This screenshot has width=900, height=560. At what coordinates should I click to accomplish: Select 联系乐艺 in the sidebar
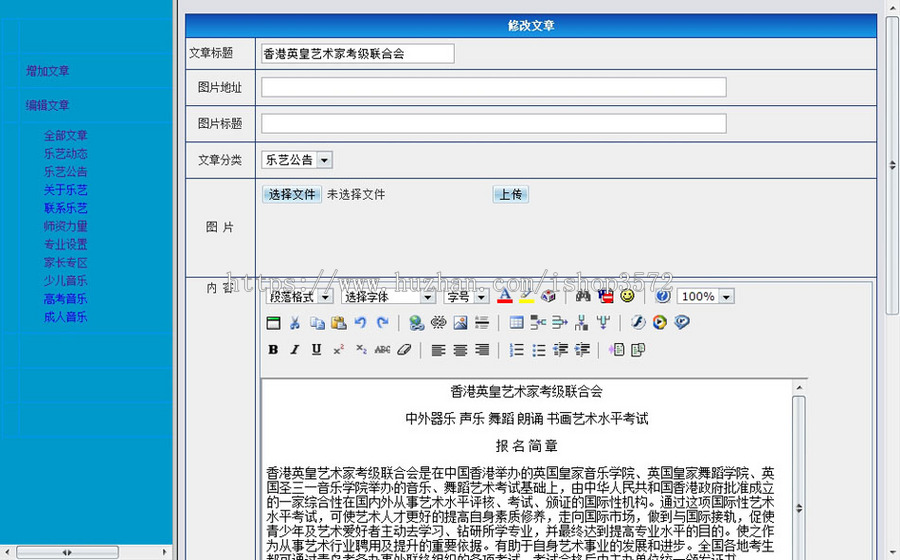click(65, 208)
